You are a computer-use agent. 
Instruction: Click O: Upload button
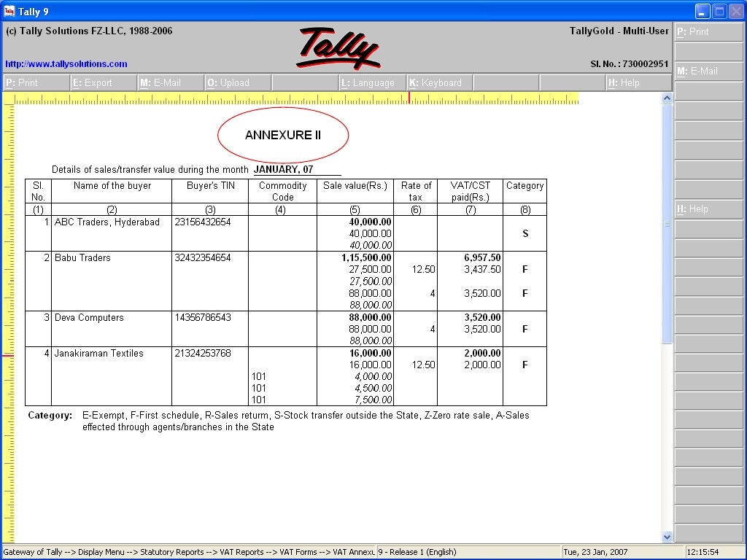coord(239,83)
